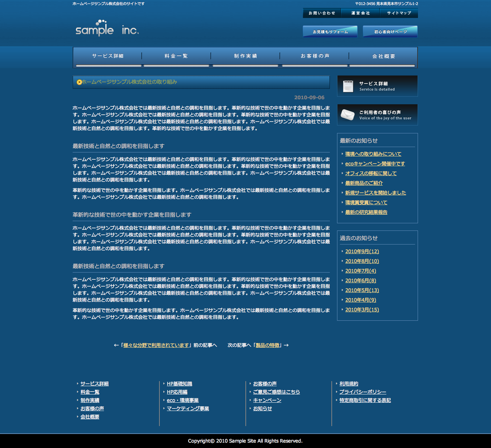The image size is (491, 448).
Task: Click the yellow arrow icon in article heading
Action: (x=79, y=82)
